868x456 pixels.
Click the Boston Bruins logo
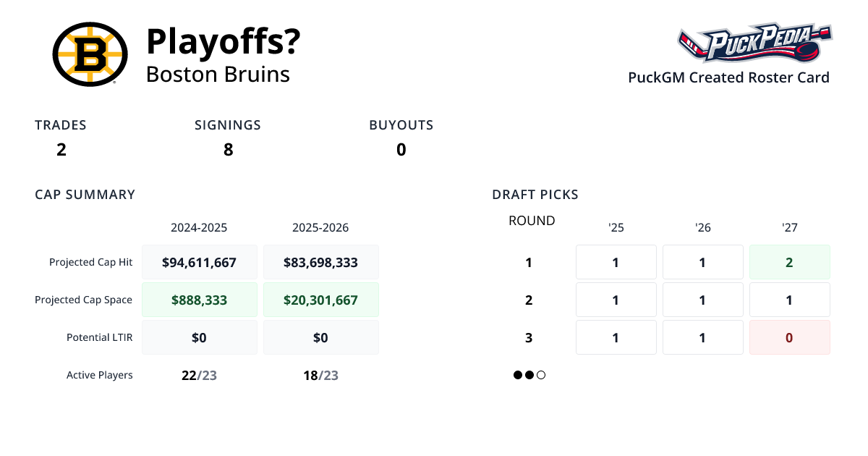click(x=90, y=54)
